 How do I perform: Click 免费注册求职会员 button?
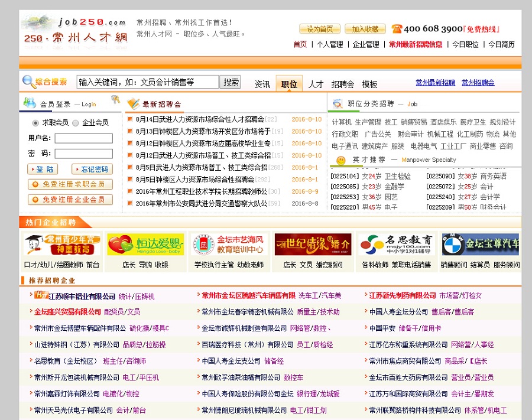70,184
